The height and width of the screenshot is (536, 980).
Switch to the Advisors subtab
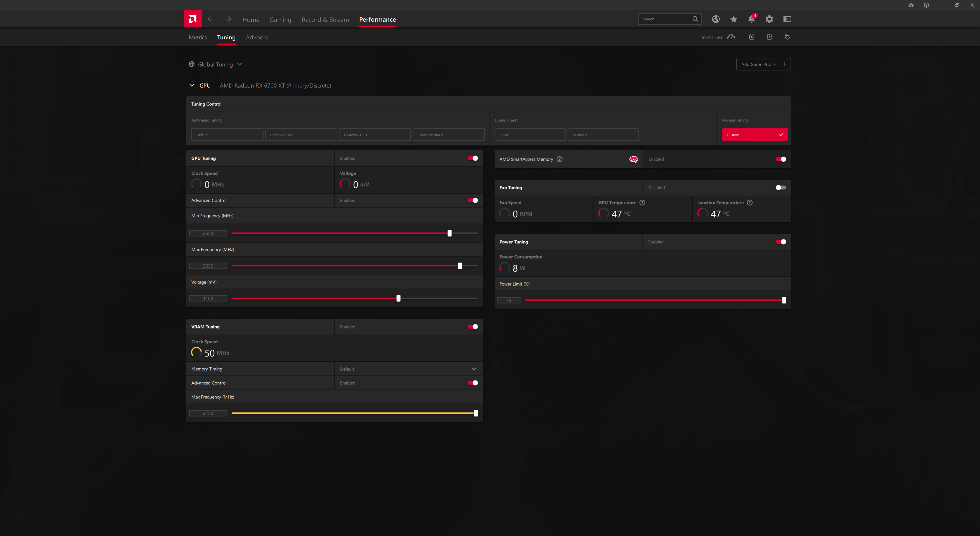tap(257, 37)
